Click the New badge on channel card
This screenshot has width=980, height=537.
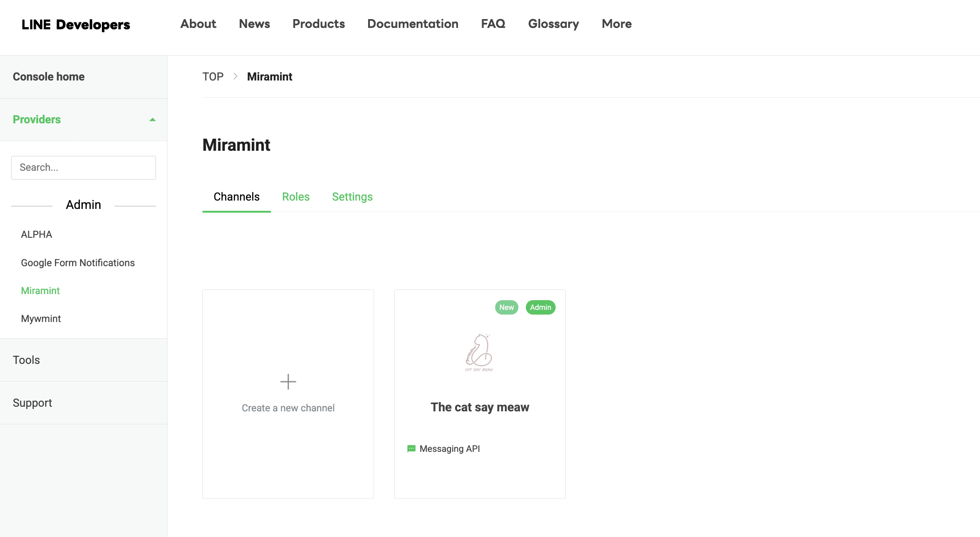[x=506, y=307]
